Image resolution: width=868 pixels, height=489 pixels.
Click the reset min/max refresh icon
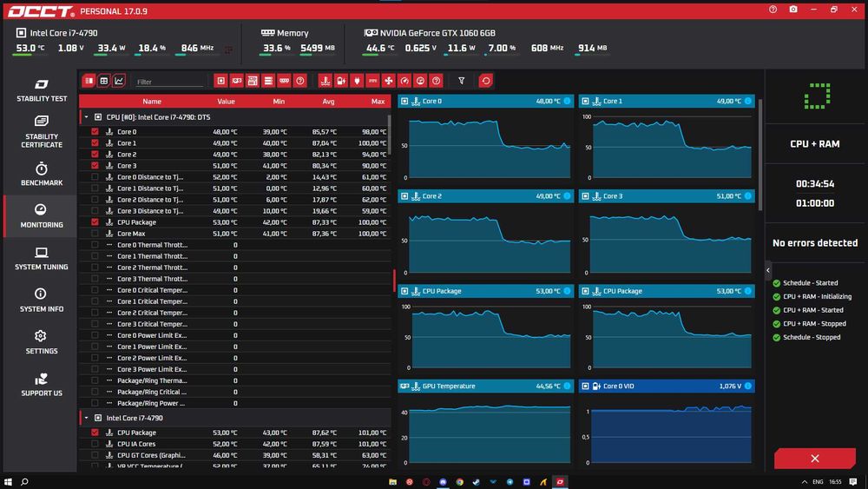point(485,81)
